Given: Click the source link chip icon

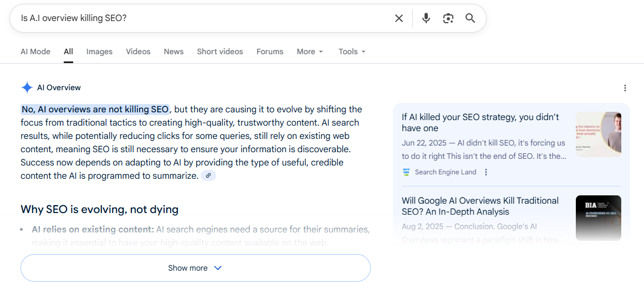Looking at the screenshot, I should tap(208, 176).
